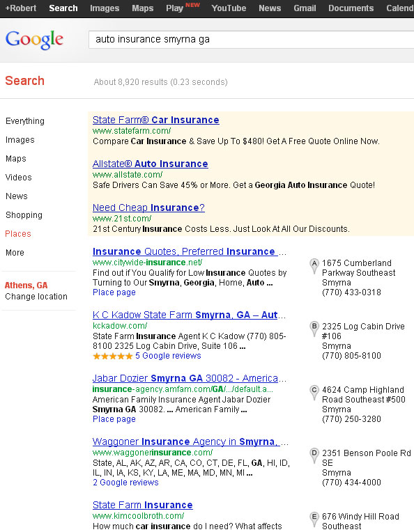Click phone number (770) 805-8100 beside pin B
This screenshot has width=414, height=532.
[x=351, y=356]
